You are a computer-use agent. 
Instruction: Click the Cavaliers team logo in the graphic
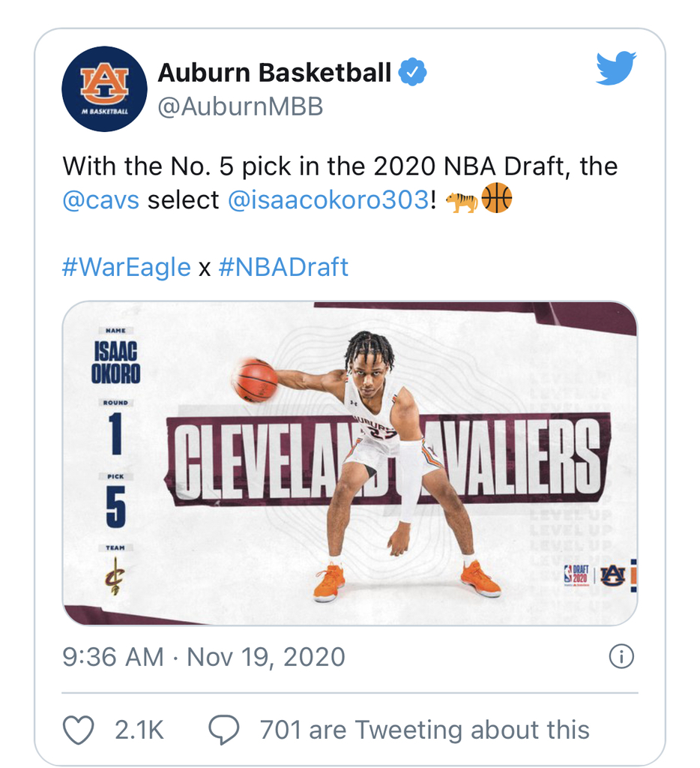pos(115,575)
